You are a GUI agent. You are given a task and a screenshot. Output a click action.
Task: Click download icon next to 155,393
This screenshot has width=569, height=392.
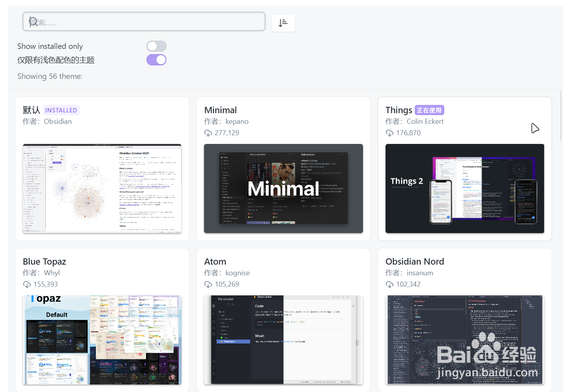point(27,284)
